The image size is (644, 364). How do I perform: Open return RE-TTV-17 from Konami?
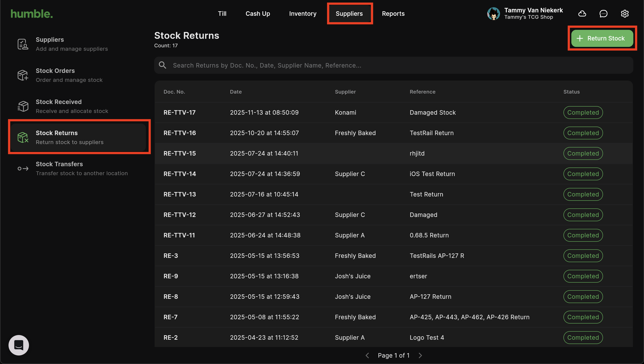pos(180,112)
